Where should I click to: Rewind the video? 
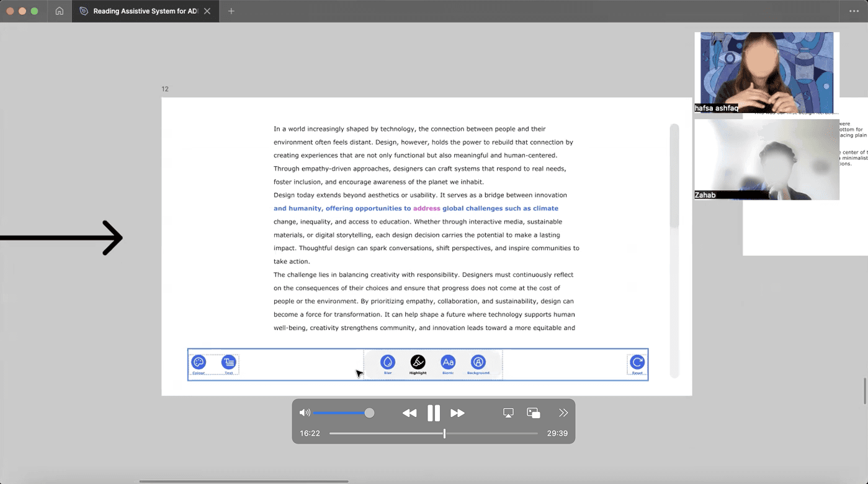tap(409, 413)
